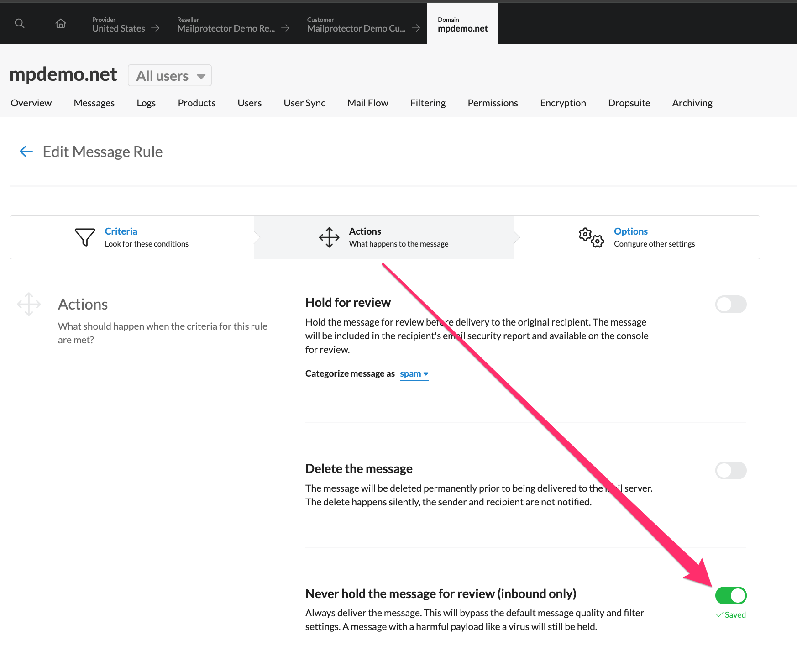797x672 pixels.
Task: Enable the Hold for review toggle
Action: 730,304
